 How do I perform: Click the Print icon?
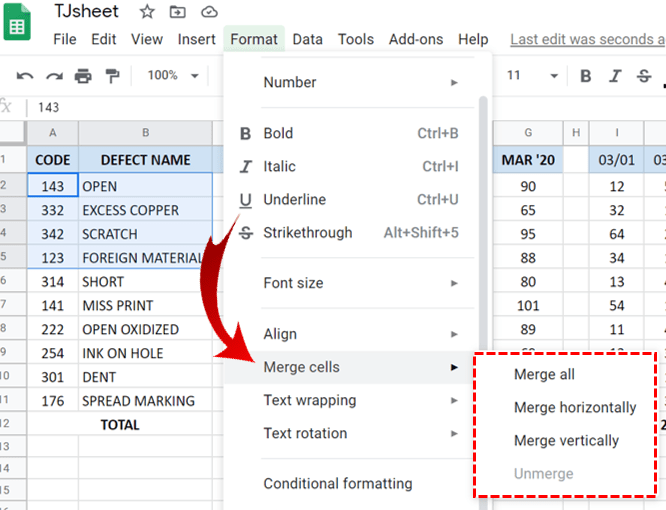pos(83,76)
